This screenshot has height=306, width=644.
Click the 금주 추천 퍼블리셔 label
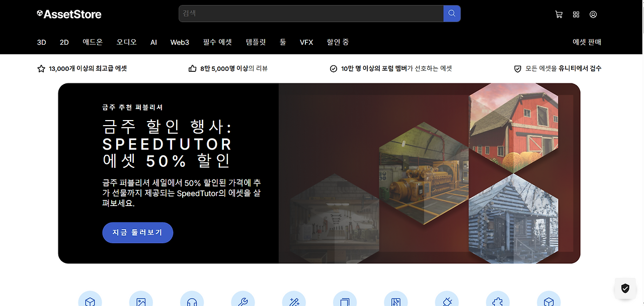click(x=132, y=108)
